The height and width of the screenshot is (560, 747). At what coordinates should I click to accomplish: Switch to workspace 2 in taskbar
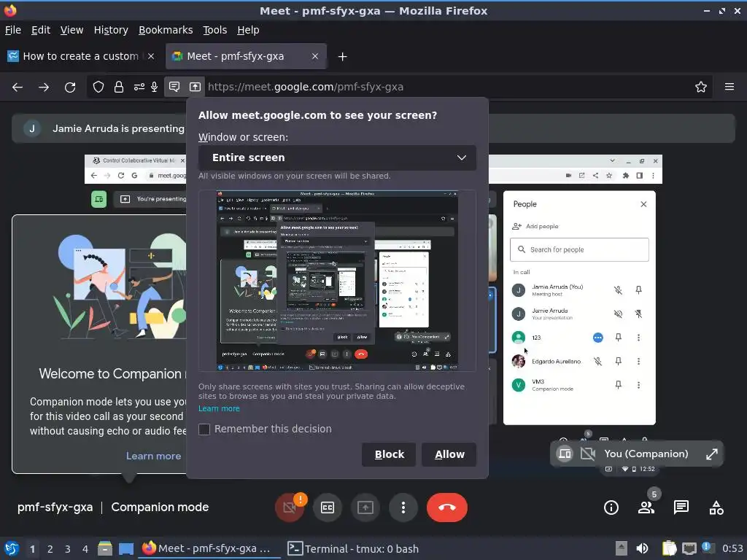pyautogui.click(x=50, y=549)
